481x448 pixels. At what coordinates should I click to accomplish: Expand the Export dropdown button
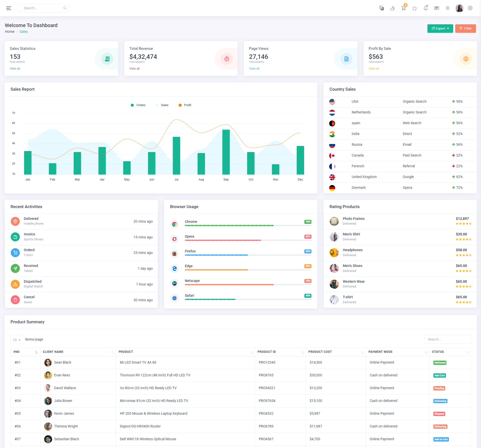pos(440,29)
